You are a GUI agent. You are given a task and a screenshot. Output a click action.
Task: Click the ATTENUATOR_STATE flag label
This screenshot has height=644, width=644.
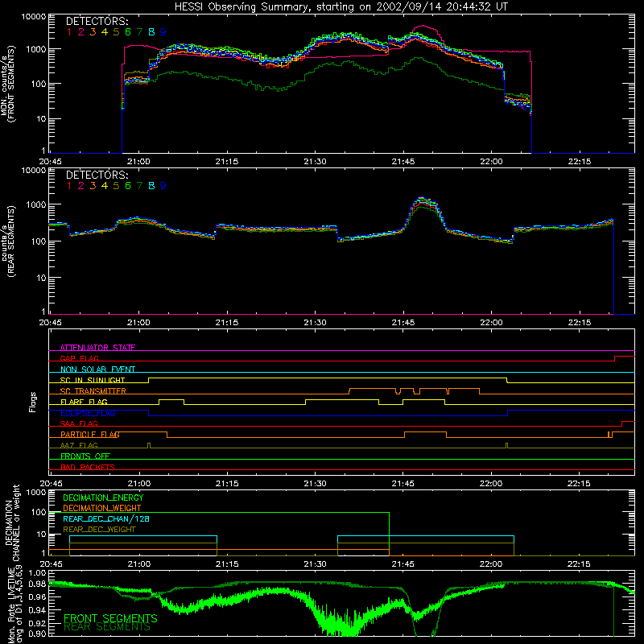(x=97, y=348)
